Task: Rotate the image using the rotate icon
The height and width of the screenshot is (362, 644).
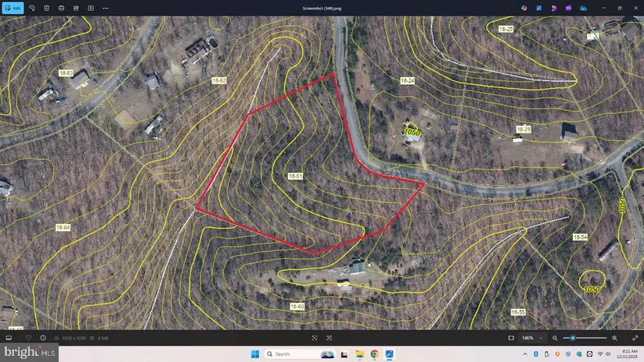Action: [x=32, y=8]
